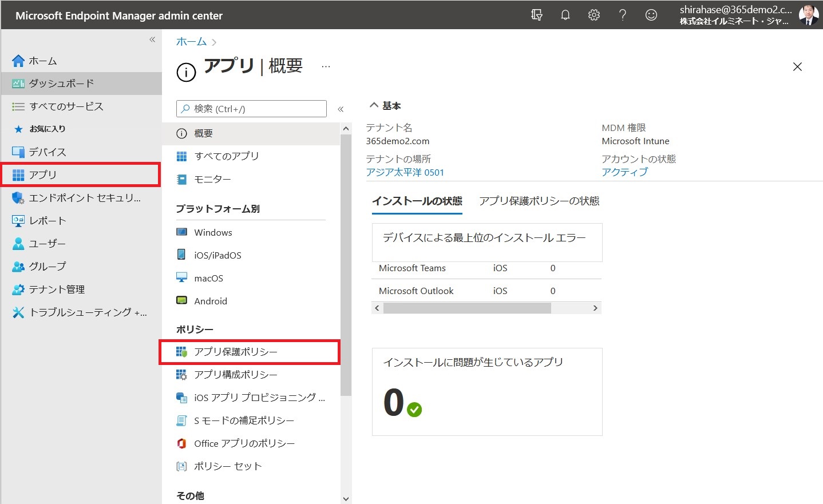Click the S モードの補足ポリシー icon

coord(181,420)
